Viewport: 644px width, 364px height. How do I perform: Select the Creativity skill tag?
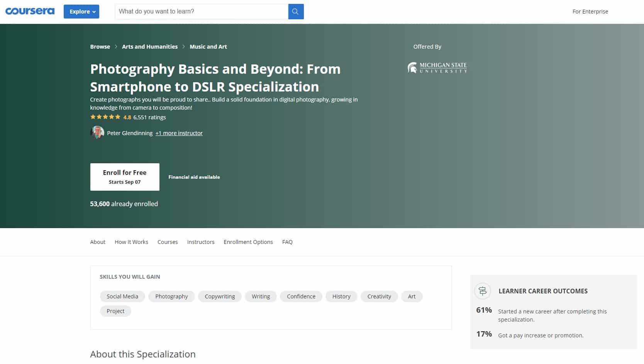pos(379,296)
